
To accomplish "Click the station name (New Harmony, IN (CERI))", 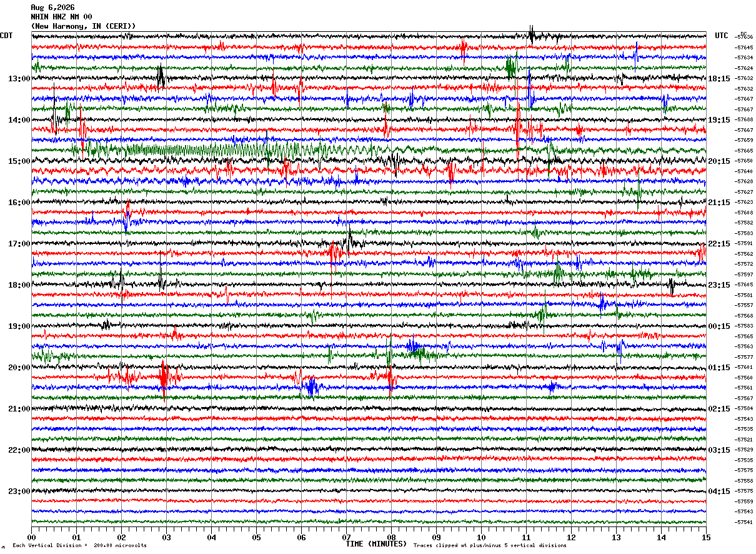I will point(83,26).
